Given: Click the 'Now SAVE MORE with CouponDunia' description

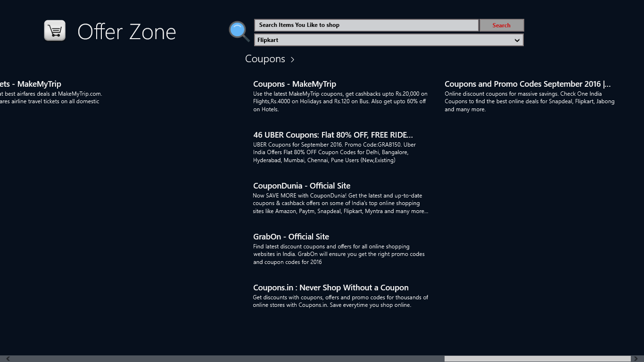Looking at the screenshot, I should [340, 203].
